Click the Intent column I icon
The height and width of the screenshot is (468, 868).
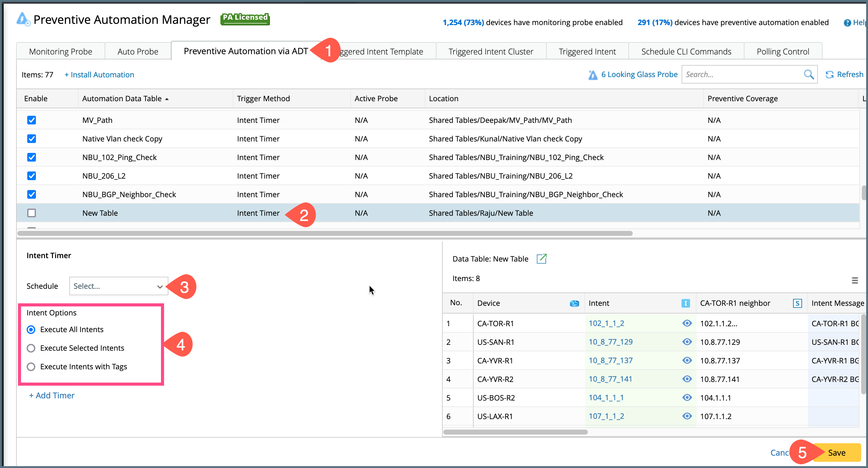coord(685,303)
